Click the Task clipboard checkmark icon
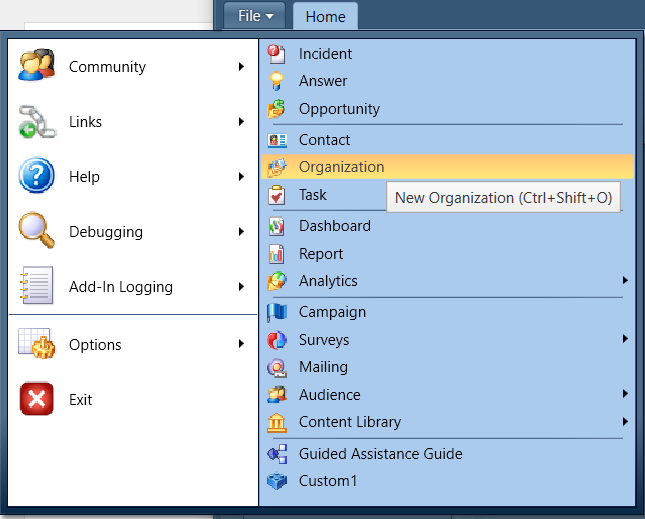The height and width of the screenshot is (519, 645). tap(276, 195)
